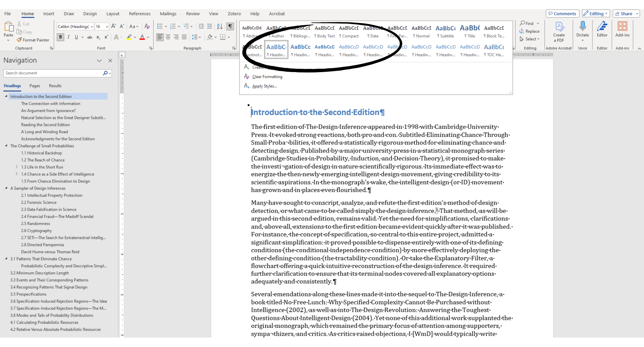This screenshot has width=644, height=347.
Task: Click the yellow text highlight color button
Action: (129, 37)
